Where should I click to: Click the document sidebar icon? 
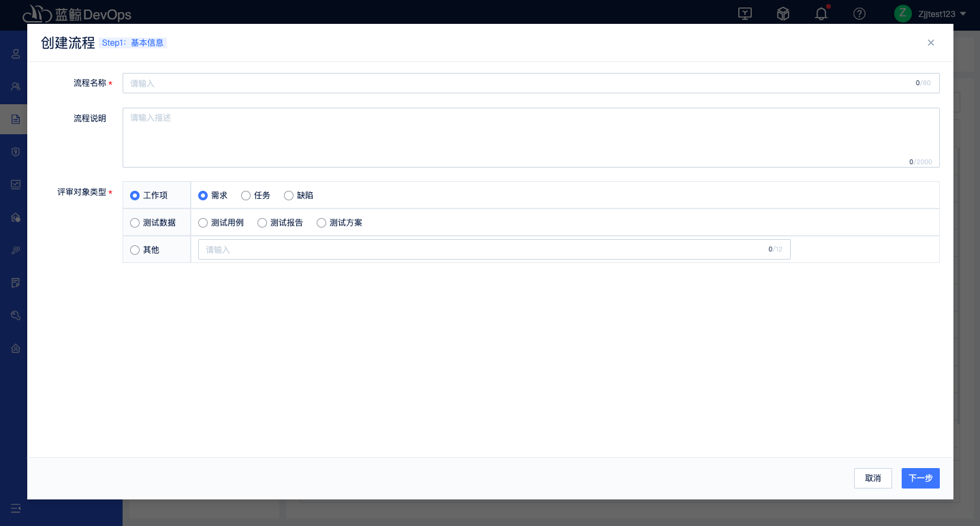[x=16, y=119]
